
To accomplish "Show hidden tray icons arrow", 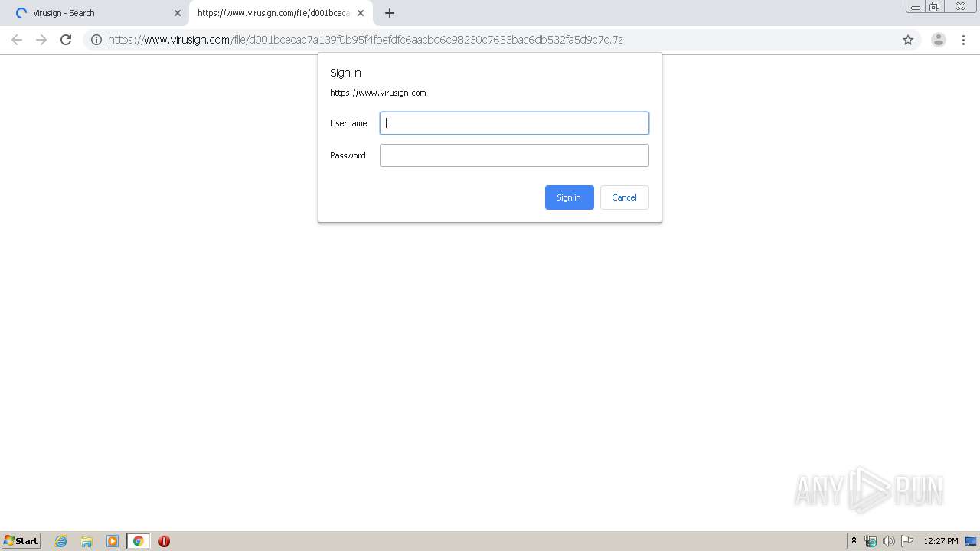I will pyautogui.click(x=854, y=541).
